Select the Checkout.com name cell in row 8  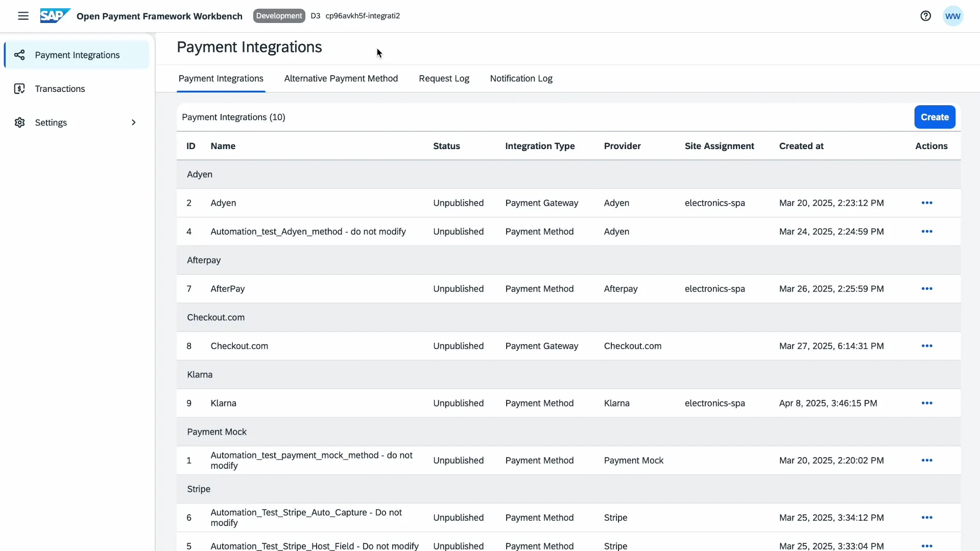pos(239,346)
